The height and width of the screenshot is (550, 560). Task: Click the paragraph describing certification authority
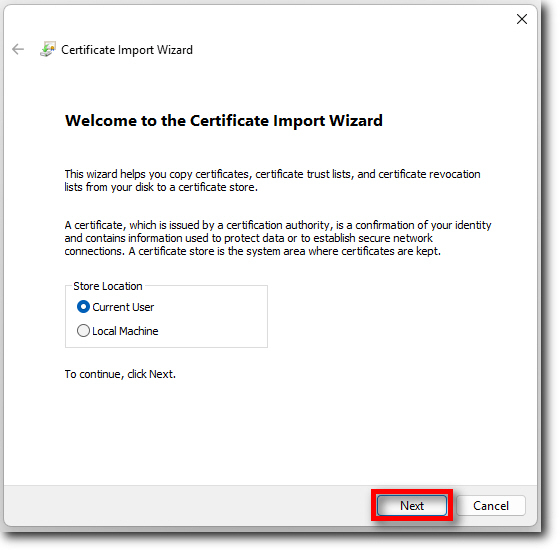point(278,238)
